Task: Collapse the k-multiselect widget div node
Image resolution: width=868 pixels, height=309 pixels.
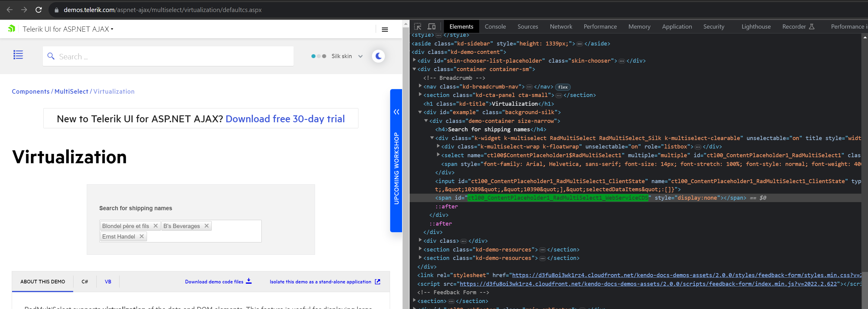Action: (432, 137)
